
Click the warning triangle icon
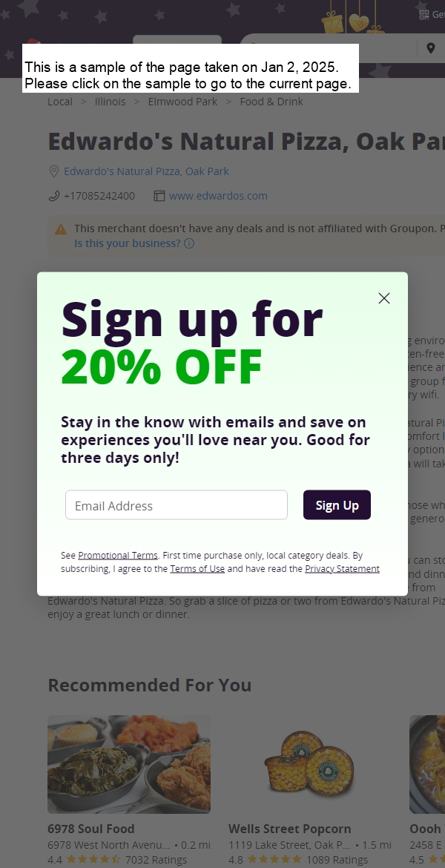click(x=61, y=228)
